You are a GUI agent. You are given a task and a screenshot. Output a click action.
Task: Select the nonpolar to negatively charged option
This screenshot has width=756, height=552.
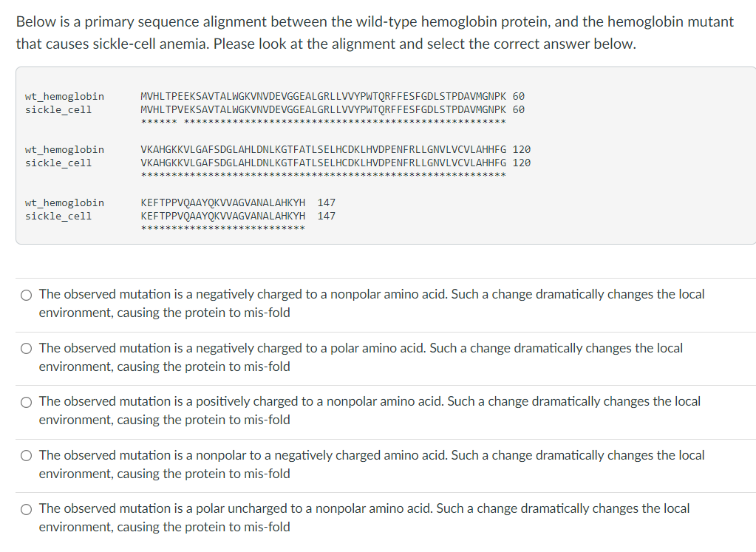coord(26,455)
